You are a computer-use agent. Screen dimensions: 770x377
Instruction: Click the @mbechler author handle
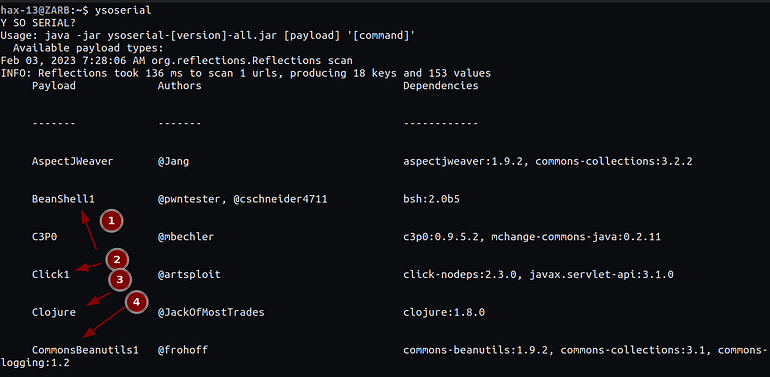pos(186,237)
